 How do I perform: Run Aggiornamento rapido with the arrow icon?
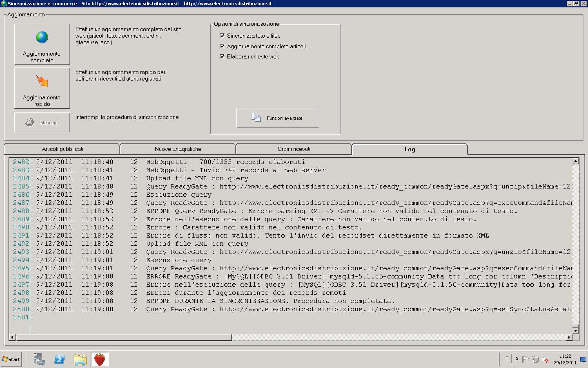tap(42, 88)
